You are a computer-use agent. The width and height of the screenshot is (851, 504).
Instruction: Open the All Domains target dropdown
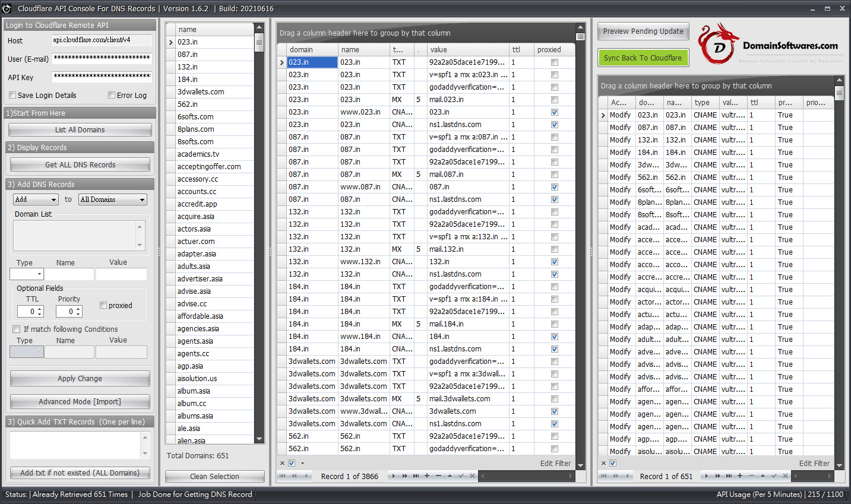click(113, 199)
